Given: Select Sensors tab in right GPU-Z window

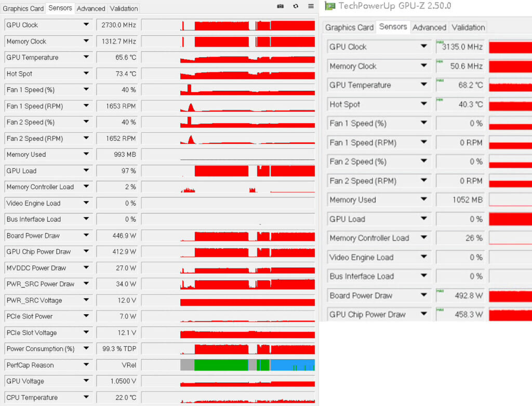Looking at the screenshot, I should tap(393, 26).
